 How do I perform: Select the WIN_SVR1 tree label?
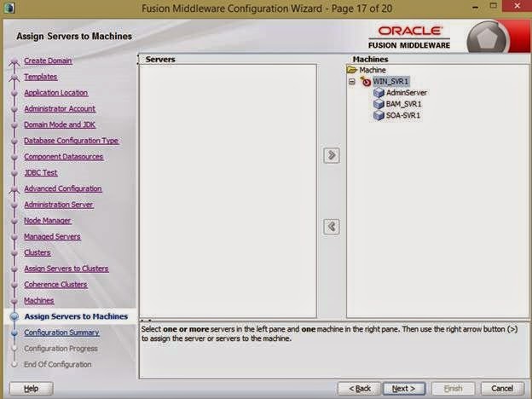pos(390,82)
